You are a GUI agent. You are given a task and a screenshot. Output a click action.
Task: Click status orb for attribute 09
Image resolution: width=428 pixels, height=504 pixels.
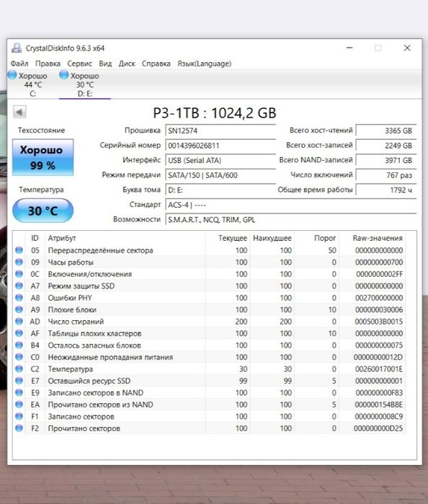coord(19,262)
